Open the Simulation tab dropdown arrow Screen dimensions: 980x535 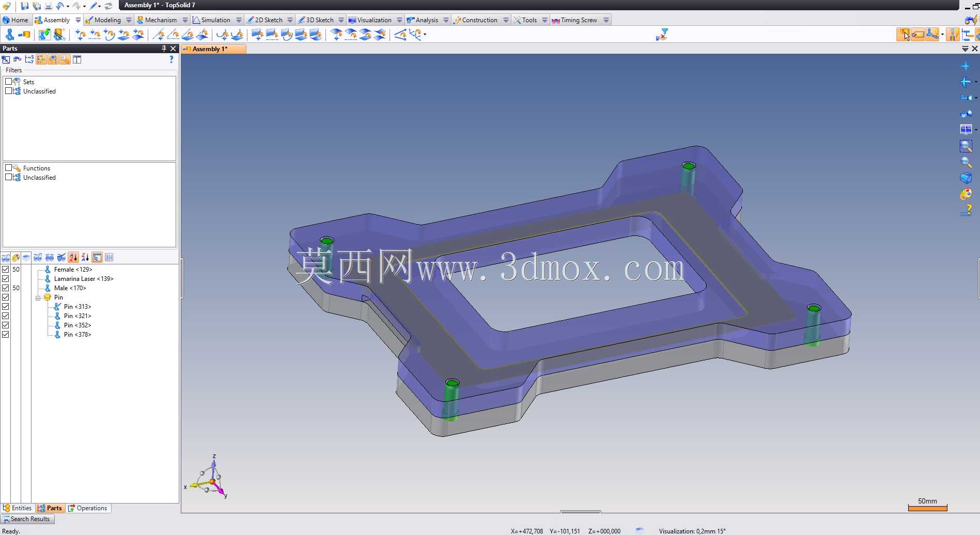[239, 20]
